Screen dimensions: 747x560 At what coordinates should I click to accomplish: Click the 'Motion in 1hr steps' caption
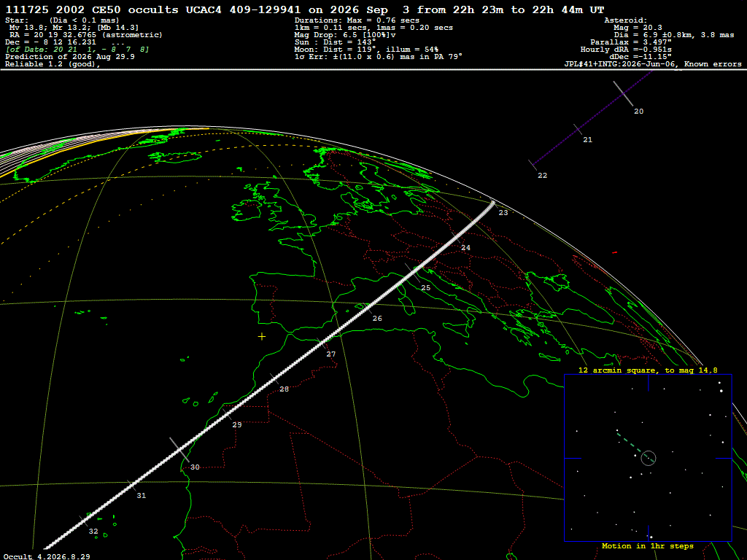click(x=648, y=545)
